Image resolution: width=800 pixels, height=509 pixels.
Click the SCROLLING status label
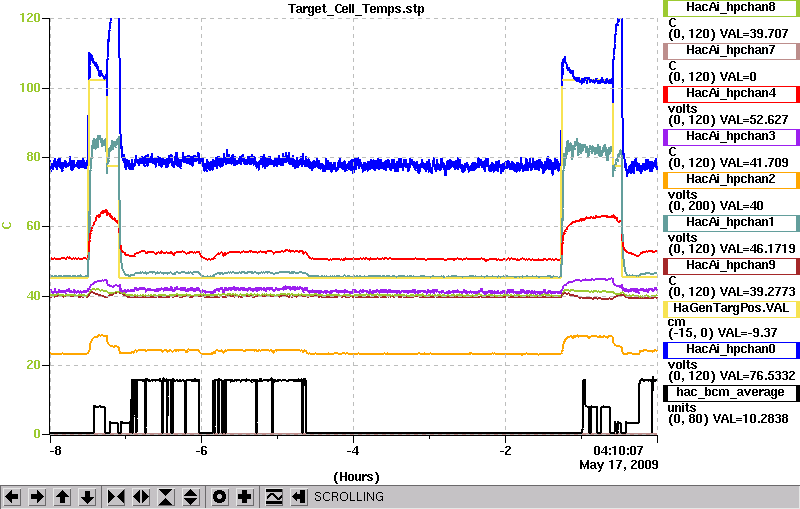[x=348, y=497]
